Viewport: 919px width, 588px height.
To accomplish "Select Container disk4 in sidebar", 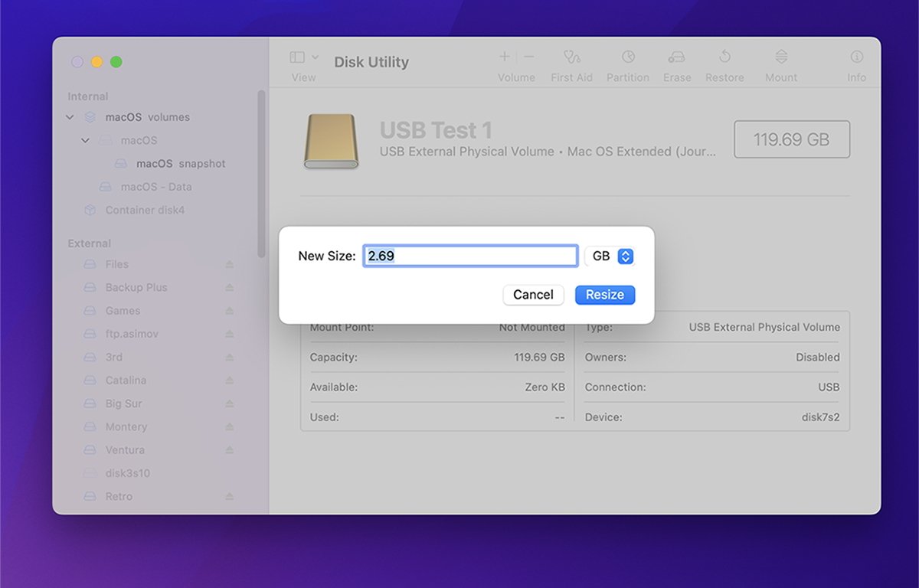I will (145, 210).
